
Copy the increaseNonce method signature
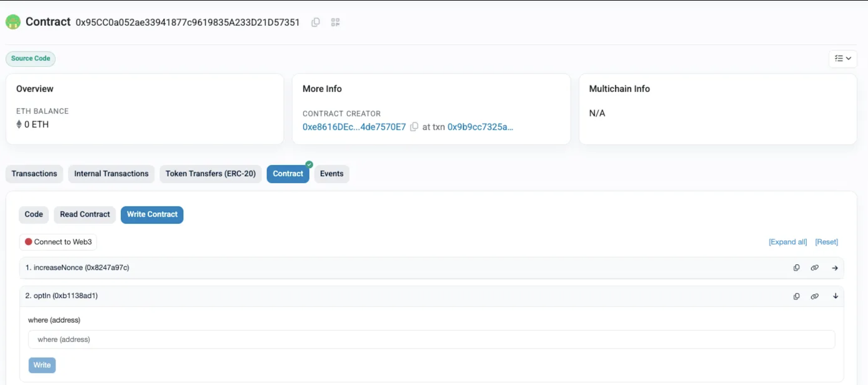coord(796,267)
